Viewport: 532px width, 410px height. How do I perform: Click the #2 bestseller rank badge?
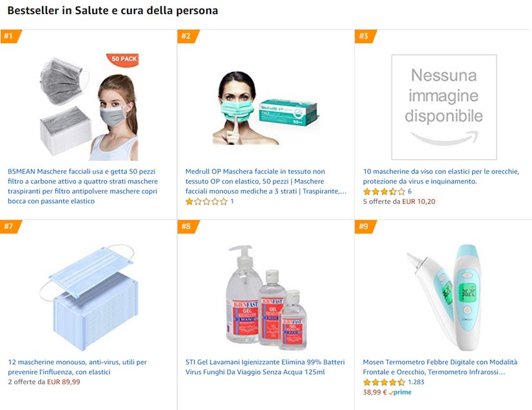[x=186, y=36]
